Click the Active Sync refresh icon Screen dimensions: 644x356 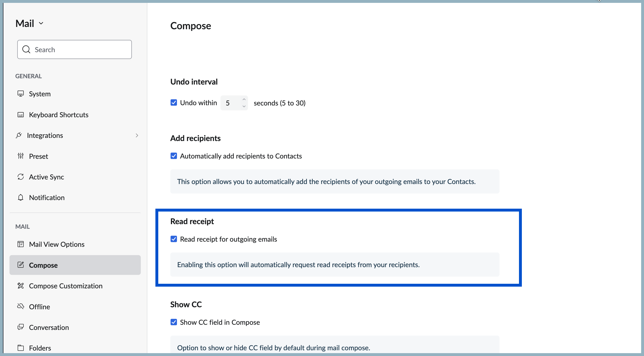21,177
